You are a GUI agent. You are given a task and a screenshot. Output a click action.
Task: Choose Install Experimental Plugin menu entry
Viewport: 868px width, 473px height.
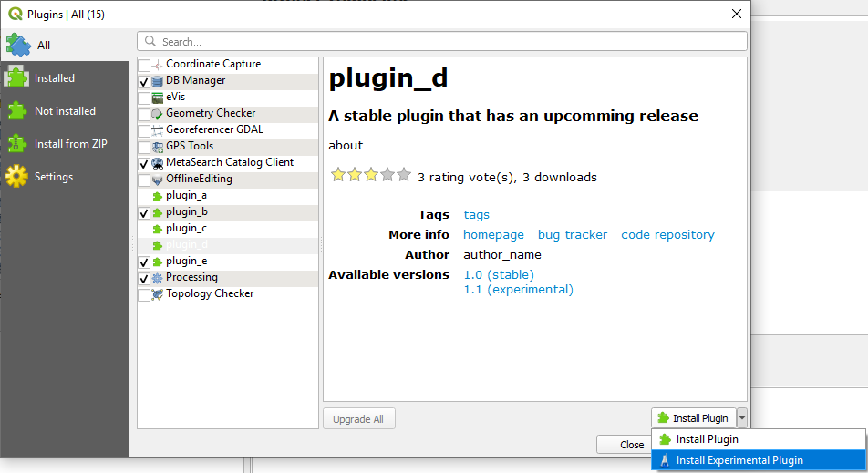coord(759,460)
